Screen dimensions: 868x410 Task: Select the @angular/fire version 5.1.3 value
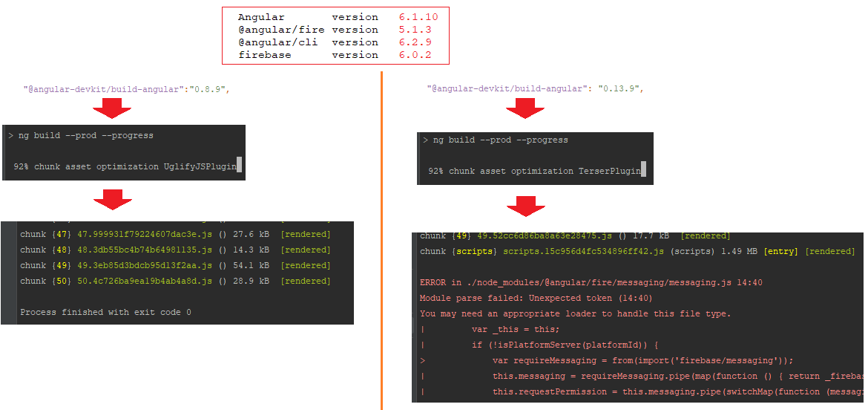tap(415, 30)
